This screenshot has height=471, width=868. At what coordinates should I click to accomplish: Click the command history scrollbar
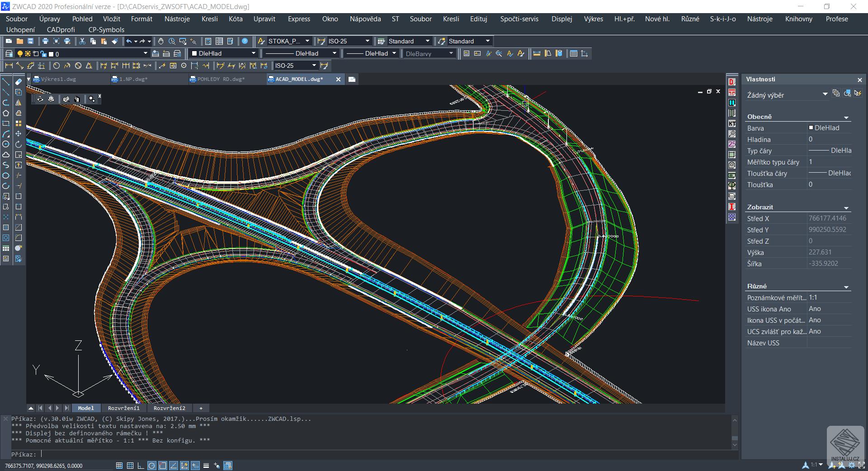(x=735, y=433)
